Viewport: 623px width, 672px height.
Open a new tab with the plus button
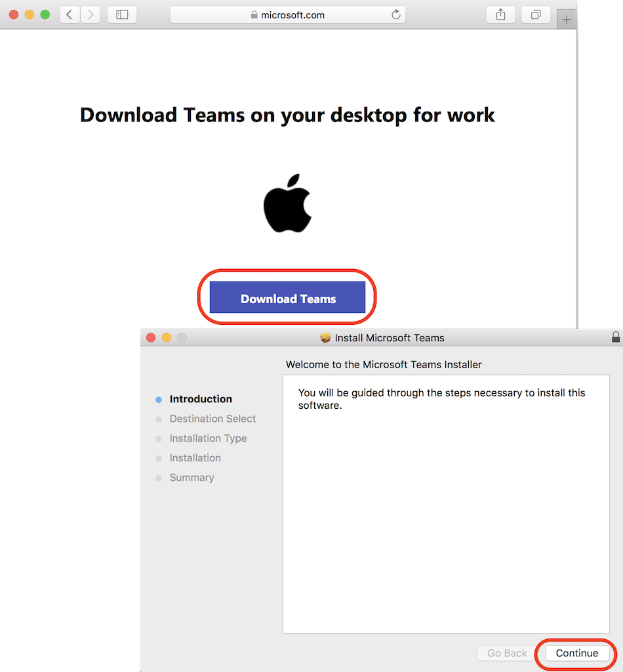[x=565, y=19]
